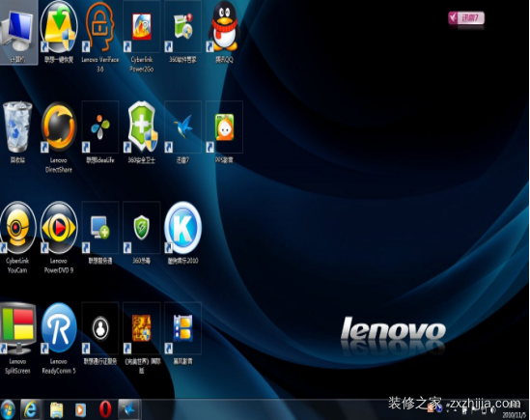The height and width of the screenshot is (420, 530).
Task: Launch 酷狗音乐2010 blue K icon
Action: point(182,234)
